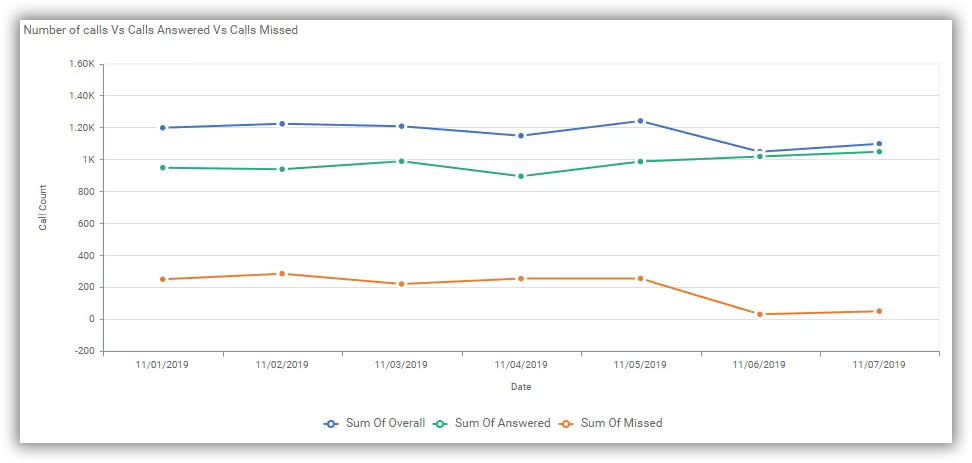This screenshot has width=972, height=463.
Task: Select the Missed data point for 11/06/2019
Action: click(759, 314)
